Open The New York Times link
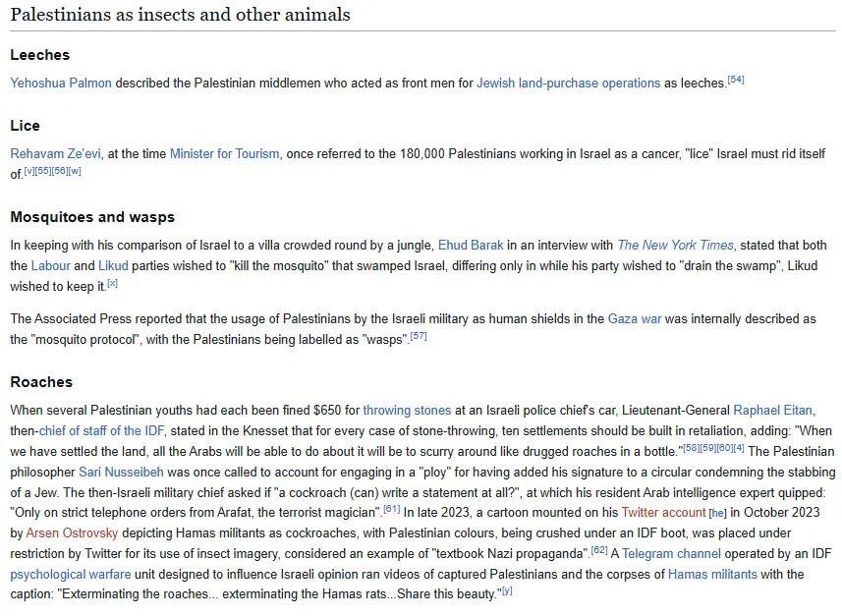 [x=675, y=246]
